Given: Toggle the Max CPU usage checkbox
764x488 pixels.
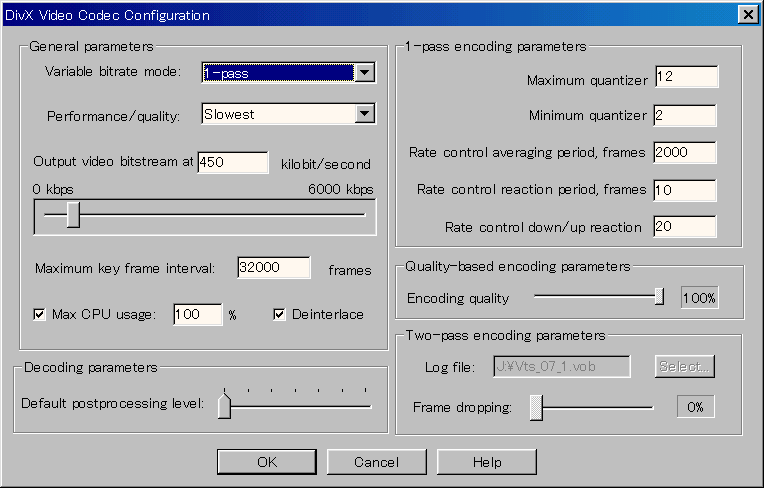Looking at the screenshot, I should (40, 315).
